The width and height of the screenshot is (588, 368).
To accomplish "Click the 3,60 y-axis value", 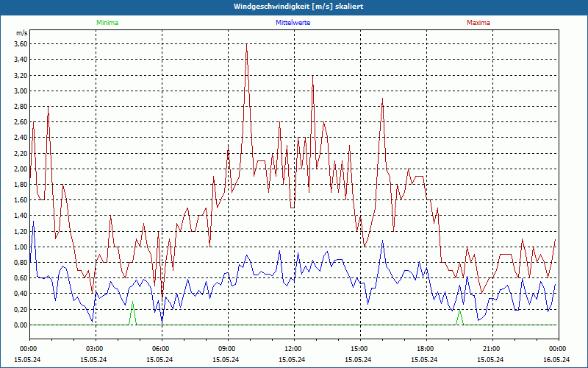I will [21, 44].
